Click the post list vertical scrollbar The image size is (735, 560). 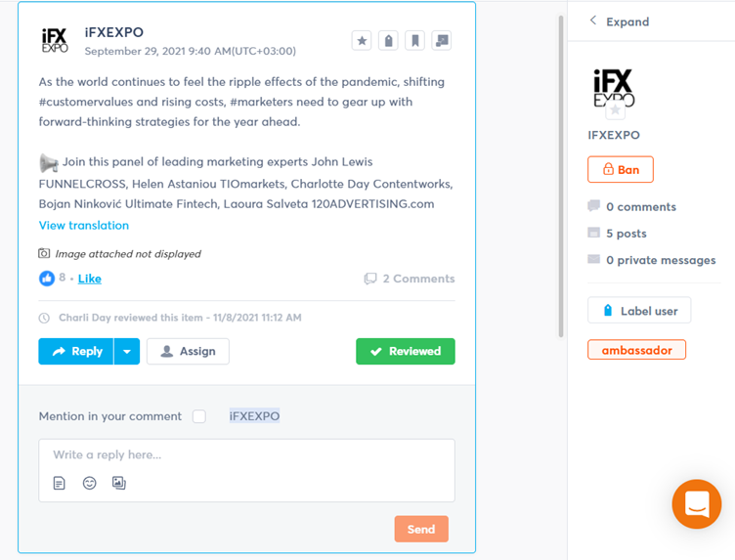(560, 176)
